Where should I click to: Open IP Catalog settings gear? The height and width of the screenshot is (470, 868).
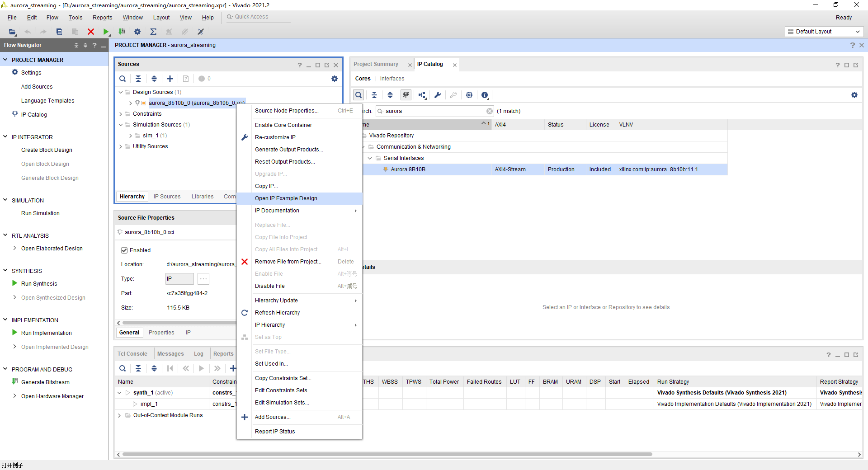[854, 95]
